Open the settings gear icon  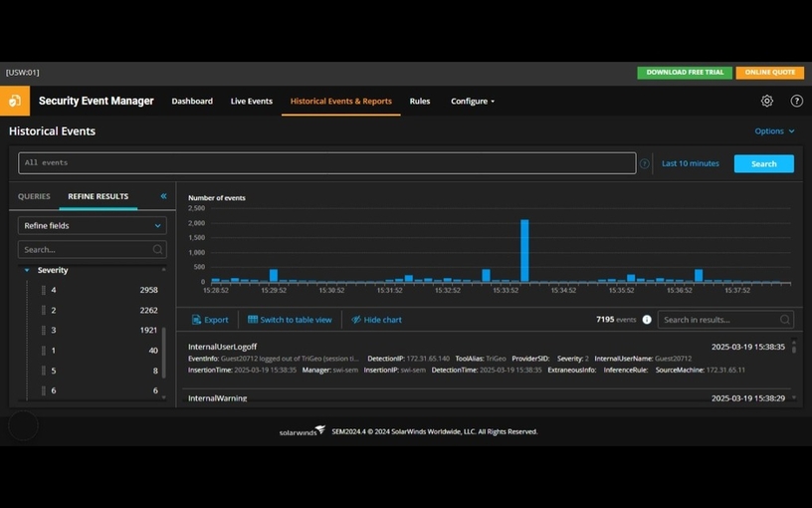pyautogui.click(x=767, y=101)
